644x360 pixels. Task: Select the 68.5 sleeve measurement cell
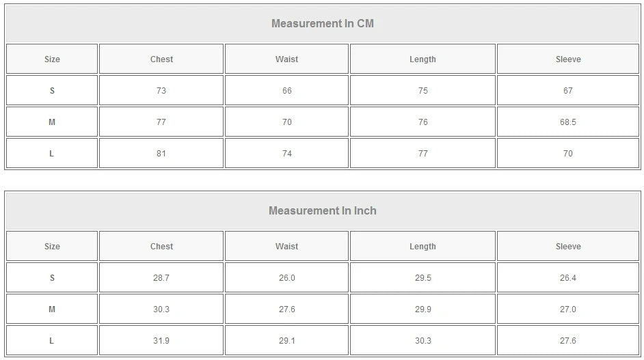click(567, 122)
